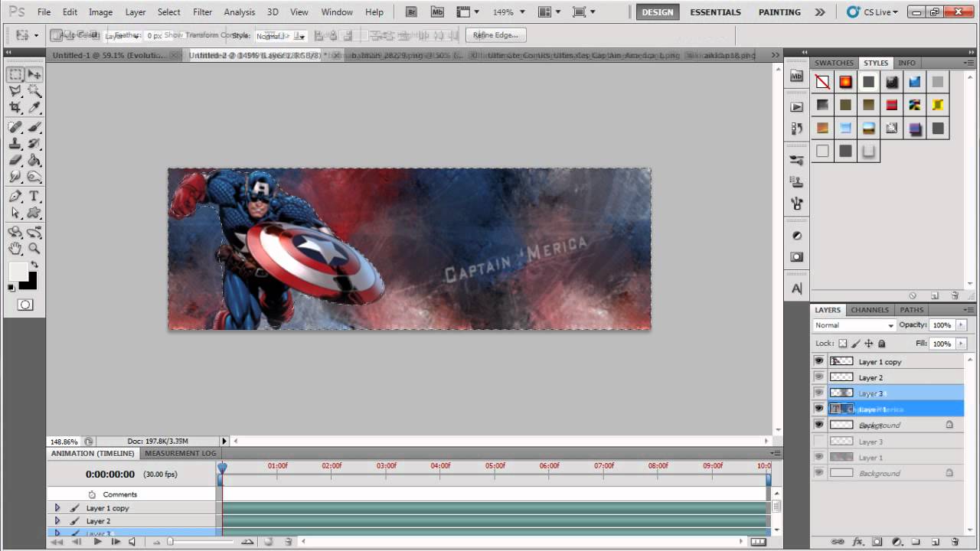Open the Window menu
The width and height of the screenshot is (980, 551).
(337, 12)
